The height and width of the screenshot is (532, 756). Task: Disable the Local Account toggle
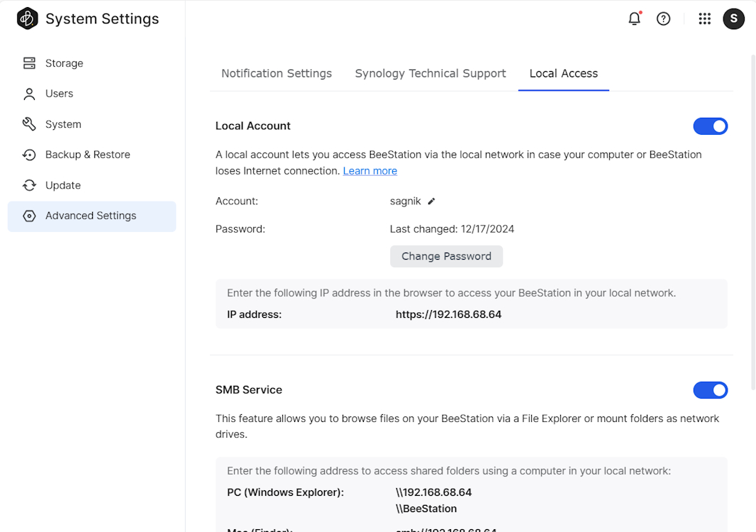[710, 126]
